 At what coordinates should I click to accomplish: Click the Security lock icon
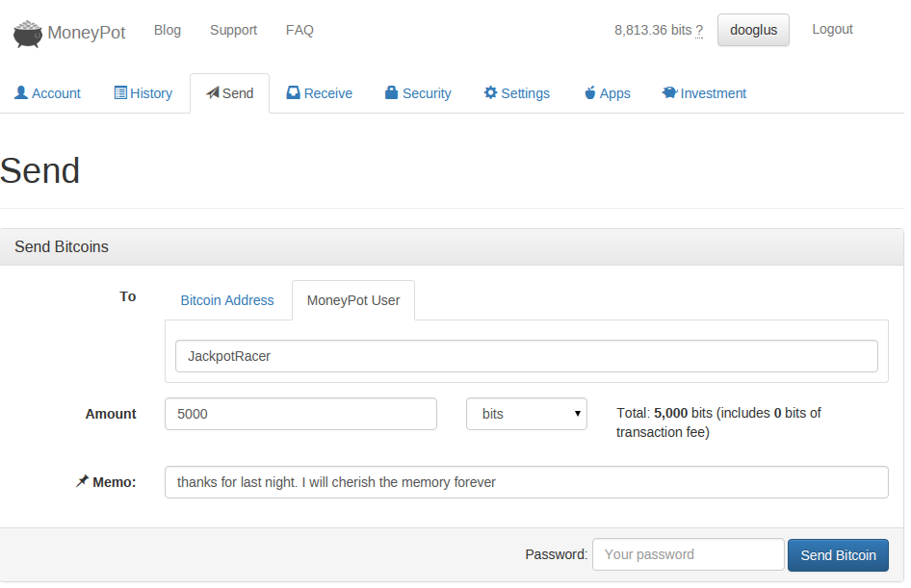coord(392,93)
